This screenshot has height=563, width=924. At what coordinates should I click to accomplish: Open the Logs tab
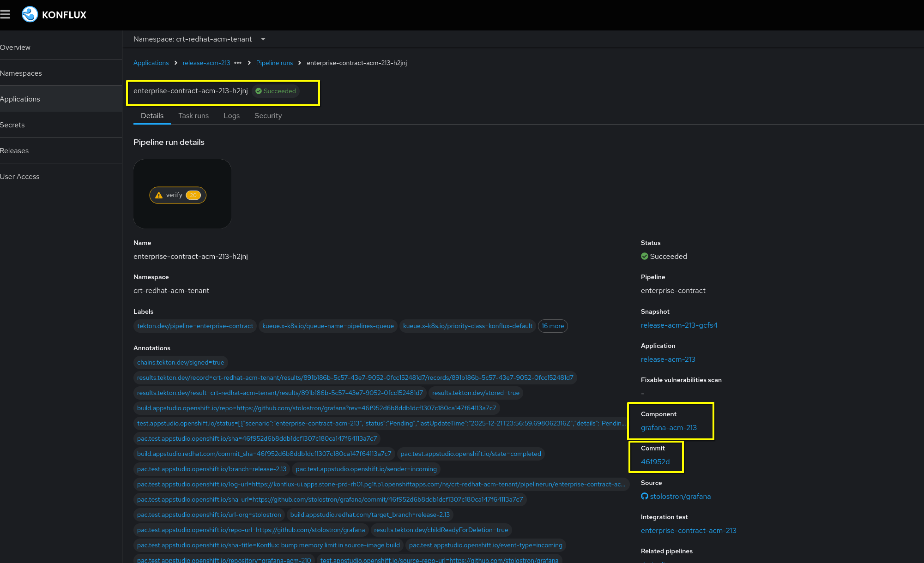[231, 116]
